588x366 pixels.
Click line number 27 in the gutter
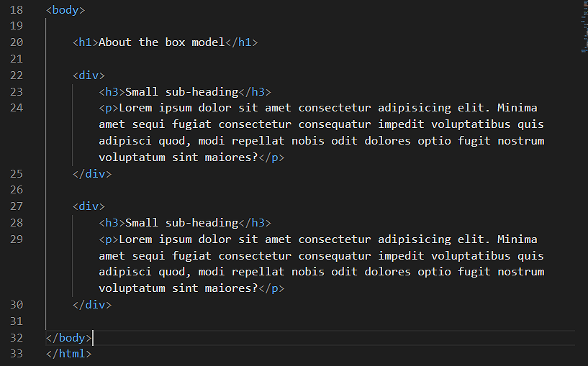point(17,206)
